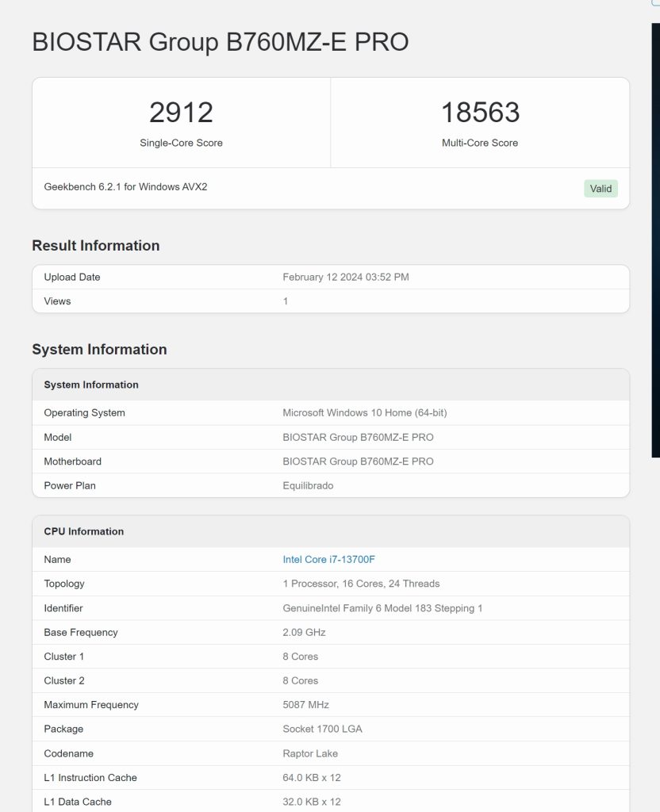660x812 pixels.
Task: Click the 18563 multi-core score
Action: [480, 113]
